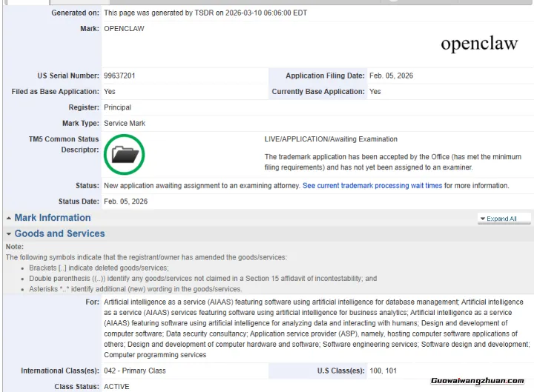This screenshot has height=392, width=534.
Task: Click the Generated on TSDR timestamp text
Action: tap(205, 13)
